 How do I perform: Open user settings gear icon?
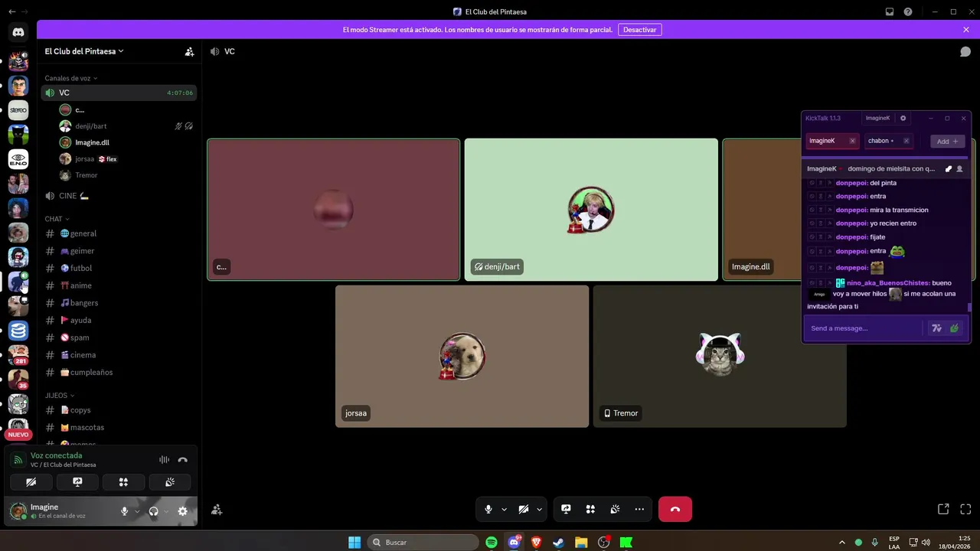point(182,511)
